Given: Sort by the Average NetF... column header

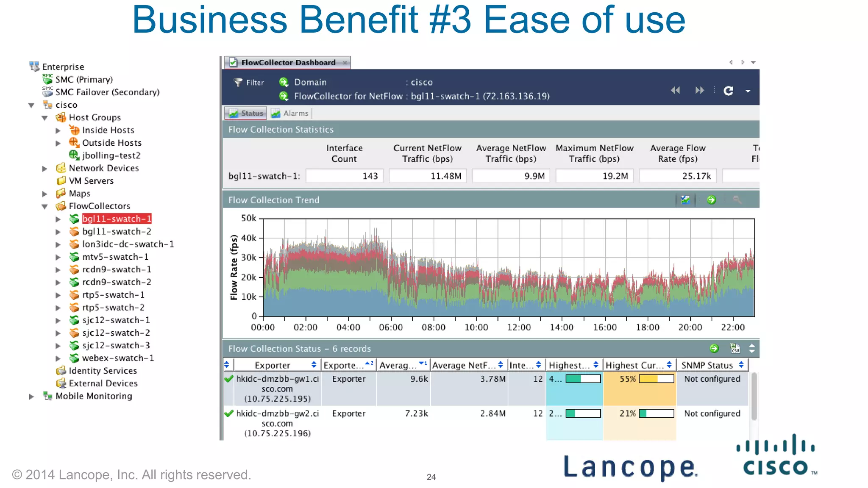Looking at the screenshot, I should coord(468,365).
